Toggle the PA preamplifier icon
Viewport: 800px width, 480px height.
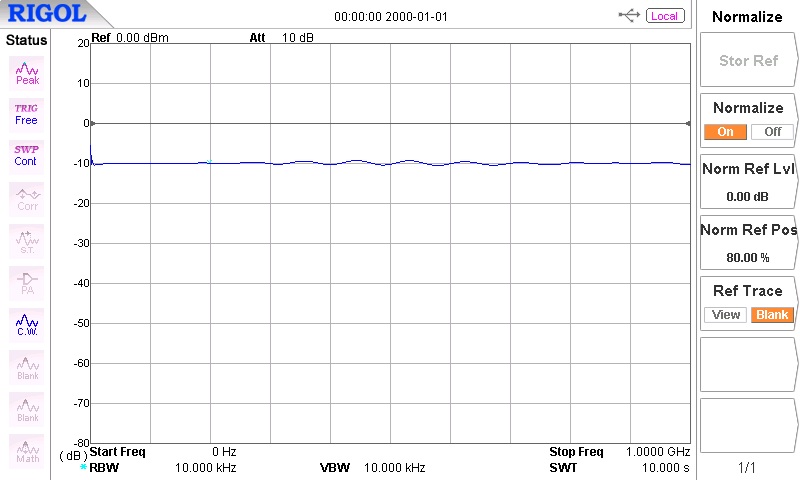coord(27,282)
